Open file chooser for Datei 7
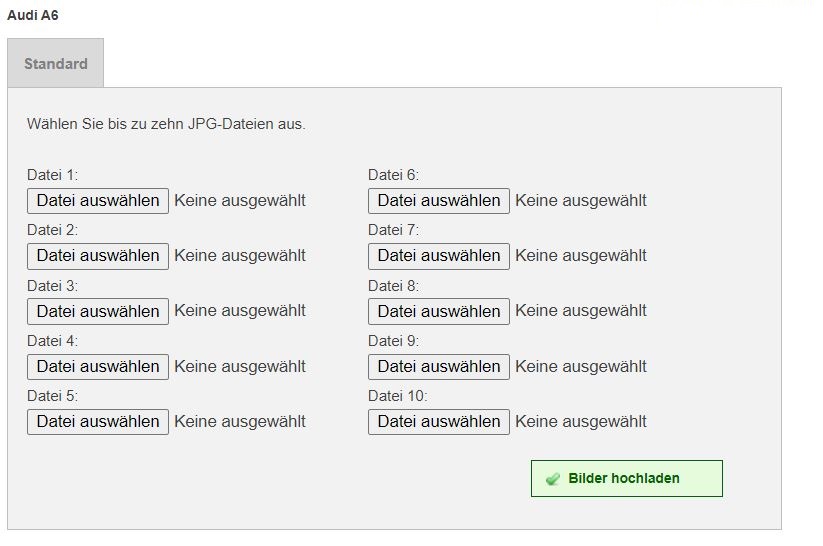 439,256
